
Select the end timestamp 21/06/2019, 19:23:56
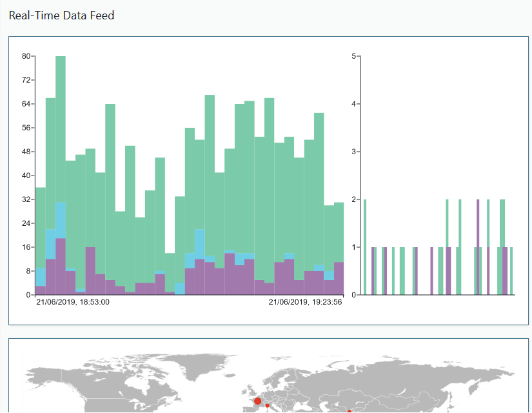click(x=306, y=301)
